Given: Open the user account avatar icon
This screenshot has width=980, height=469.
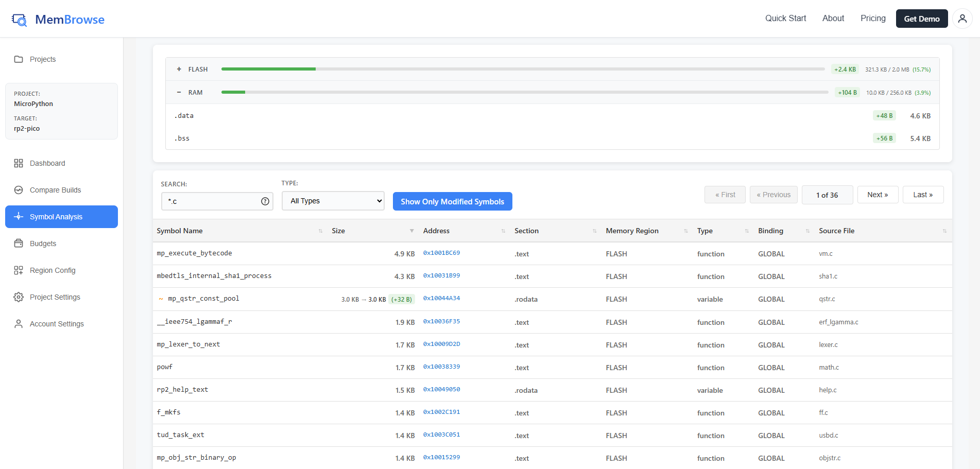Looking at the screenshot, I should coord(962,19).
